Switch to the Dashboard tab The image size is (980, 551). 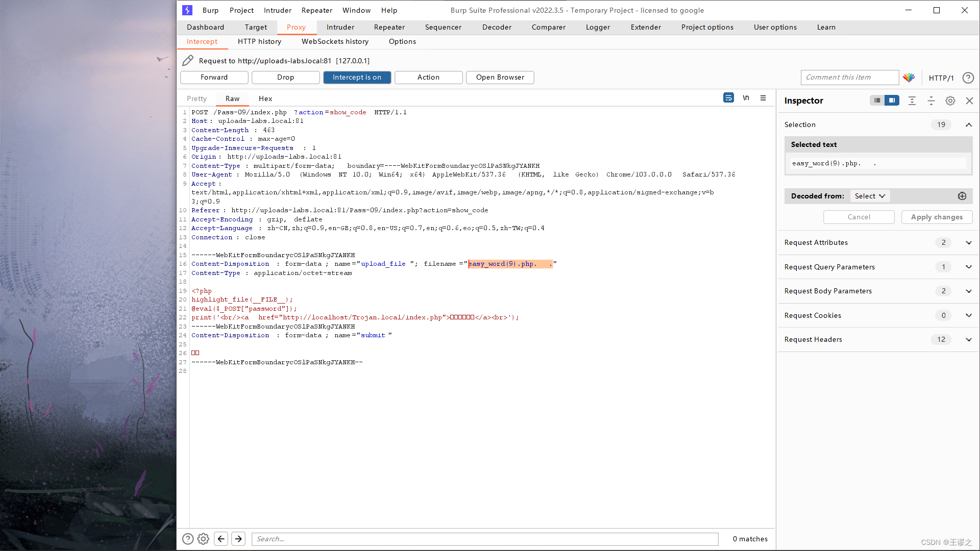205,27
